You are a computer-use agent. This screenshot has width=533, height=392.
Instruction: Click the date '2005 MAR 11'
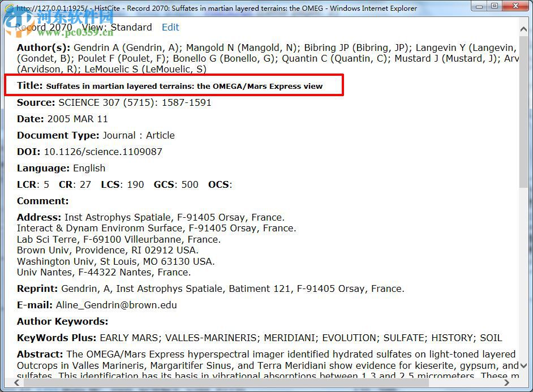point(78,119)
